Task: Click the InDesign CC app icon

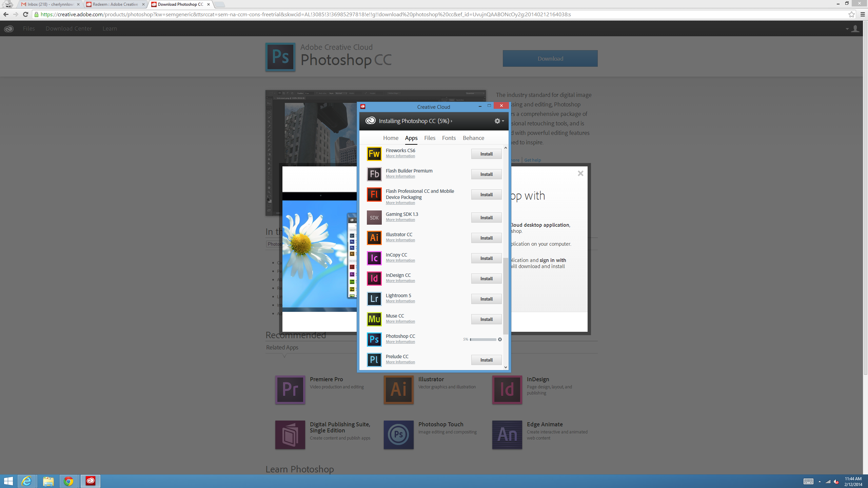Action: pos(374,278)
